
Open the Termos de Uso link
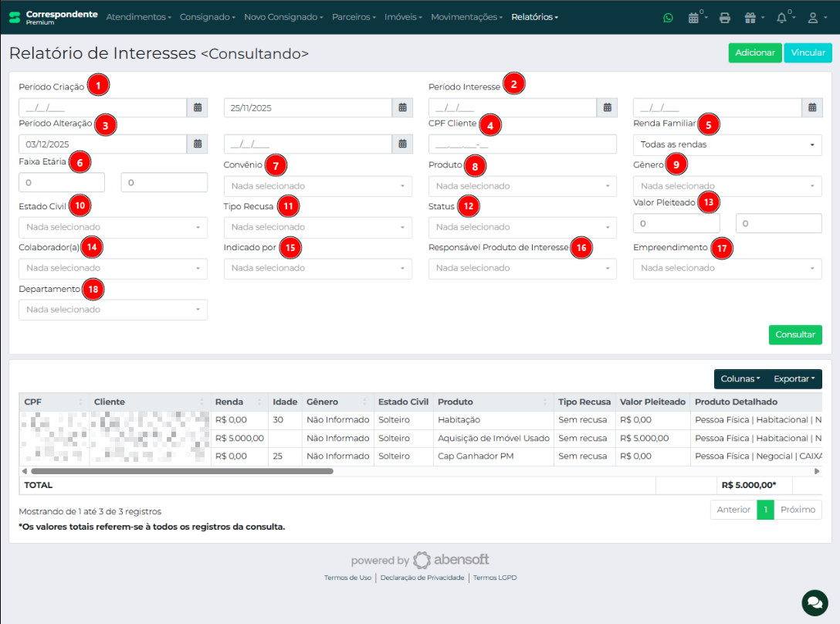(x=347, y=578)
